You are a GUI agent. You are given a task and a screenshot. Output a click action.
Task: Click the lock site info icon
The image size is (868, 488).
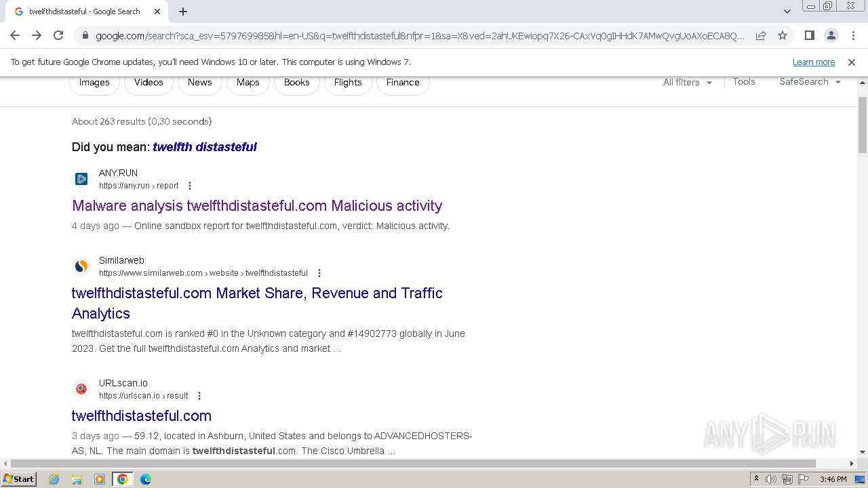[85, 35]
